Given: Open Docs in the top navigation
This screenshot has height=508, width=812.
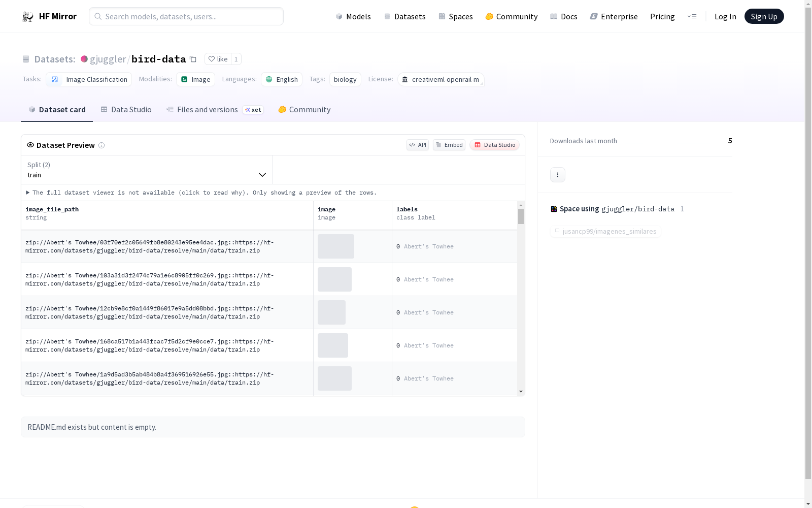Looking at the screenshot, I should click(x=564, y=16).
